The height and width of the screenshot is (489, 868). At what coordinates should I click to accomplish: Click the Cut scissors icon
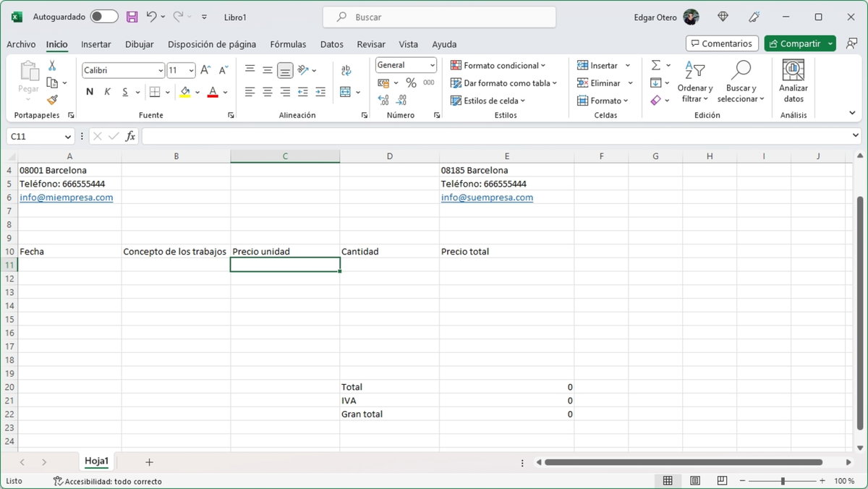point(52,66)
